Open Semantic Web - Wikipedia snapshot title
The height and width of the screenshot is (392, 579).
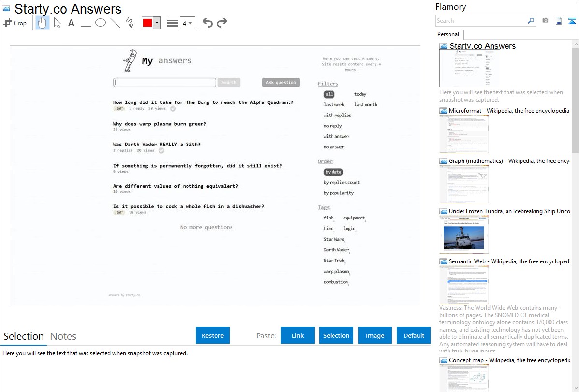click(x=509, y=261)
